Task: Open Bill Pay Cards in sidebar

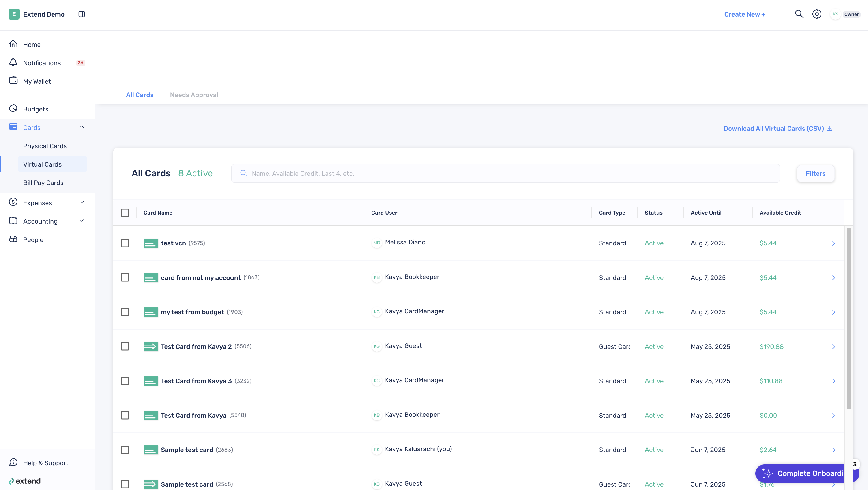Action: point(43,183)
